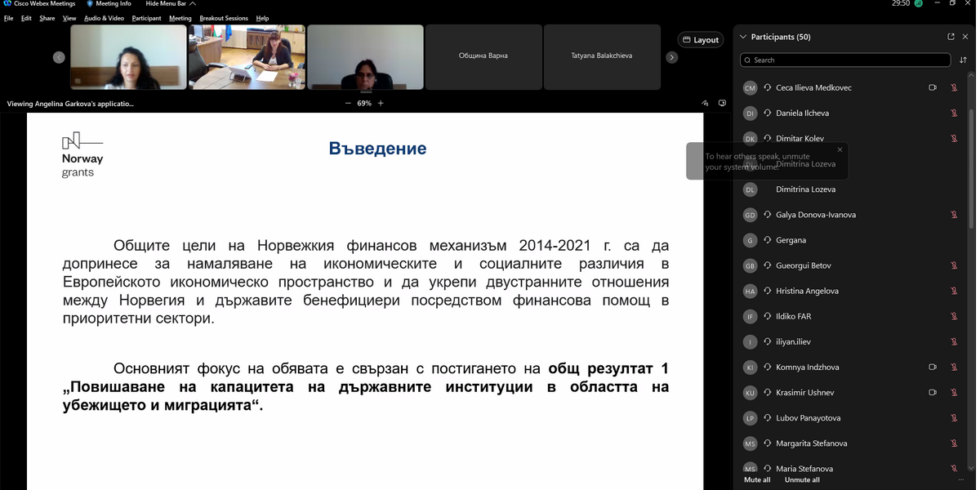Zoom in the shared content view
980x490 pixels.
click(381, 104)
